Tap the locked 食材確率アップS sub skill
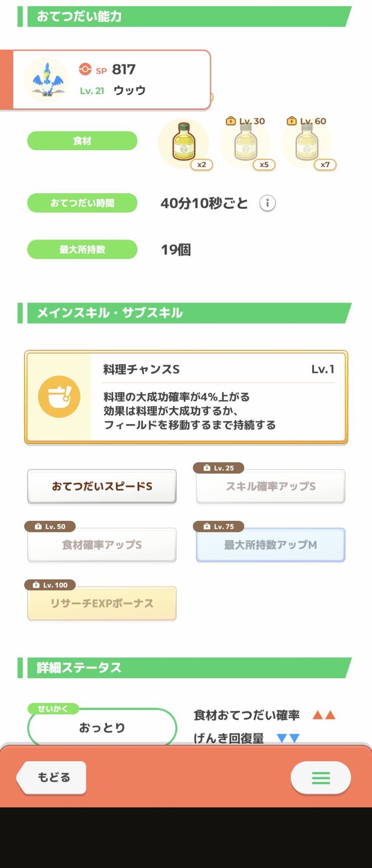Image resolution: width=372 pixels, height=868 pixels. click(102, 545)
